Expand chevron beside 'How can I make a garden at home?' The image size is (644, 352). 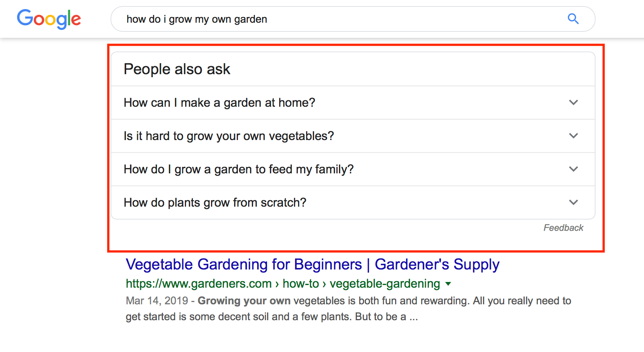[574, 103]
